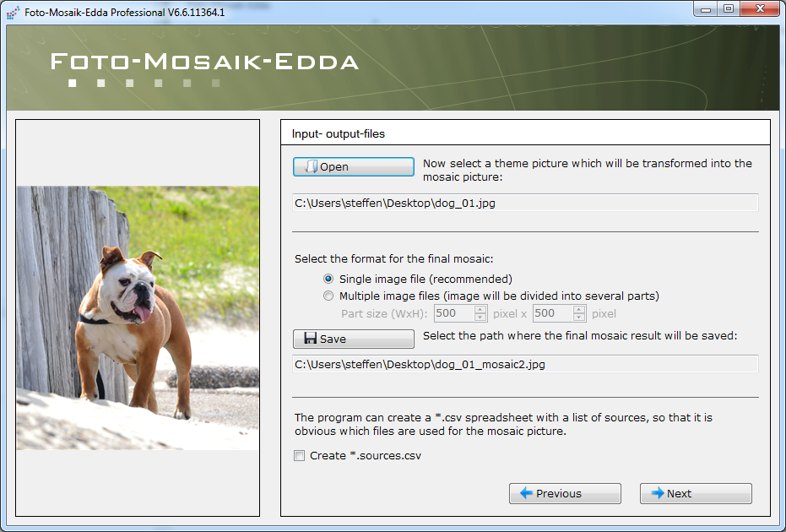
Task: Click the floppy disk icon on Save button
Action: click(x=311, y=339)
